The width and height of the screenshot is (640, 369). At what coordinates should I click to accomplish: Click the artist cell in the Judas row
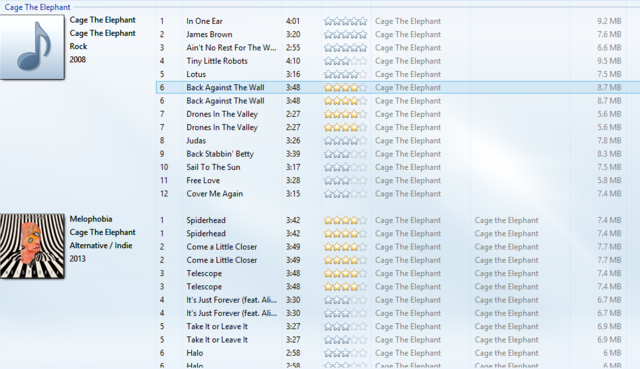point(408,140)
